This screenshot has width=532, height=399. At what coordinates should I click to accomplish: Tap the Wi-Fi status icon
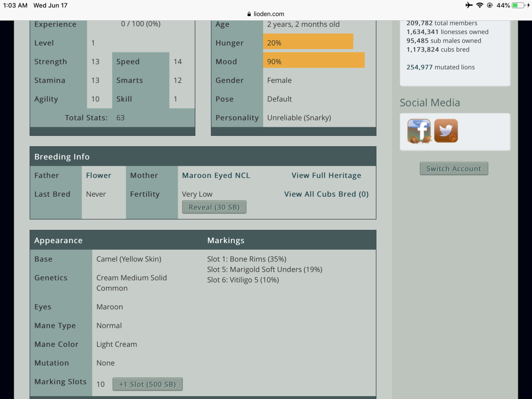point(480,5)
